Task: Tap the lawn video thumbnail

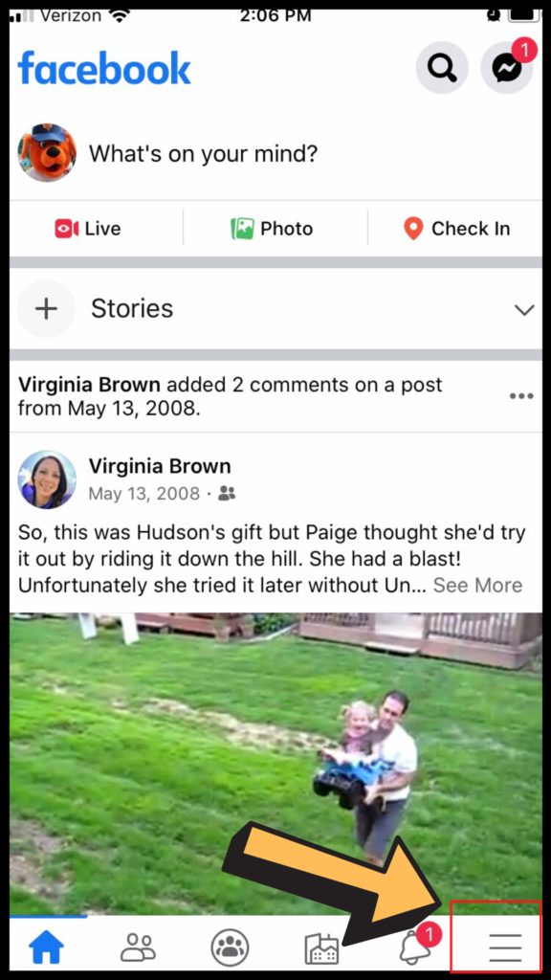Action: [x=275, y=764]
